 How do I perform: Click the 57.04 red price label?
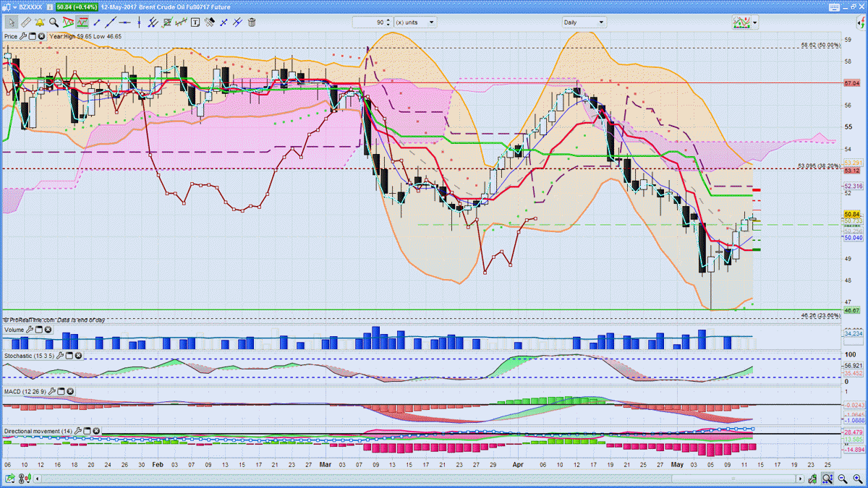click(x=851, y=83)
